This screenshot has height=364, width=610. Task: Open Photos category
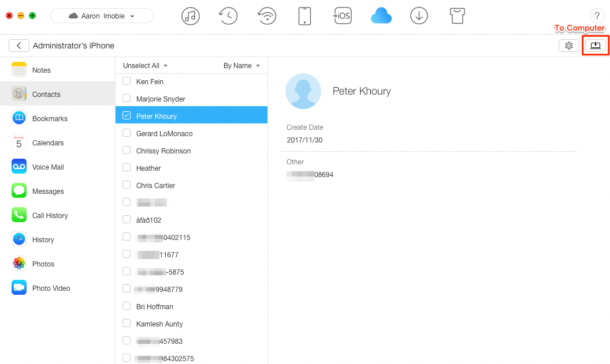point(58,264)
